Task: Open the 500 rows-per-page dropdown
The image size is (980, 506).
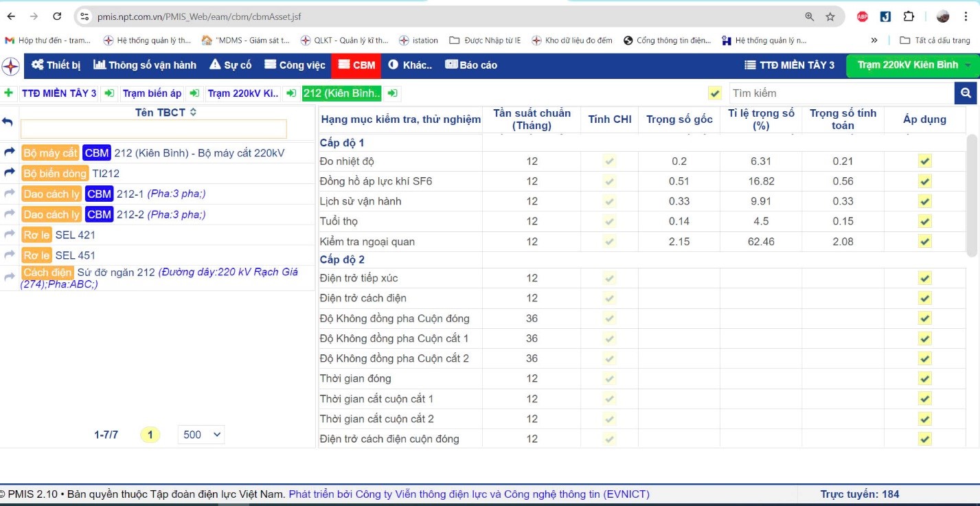Action: click(201, 435)
